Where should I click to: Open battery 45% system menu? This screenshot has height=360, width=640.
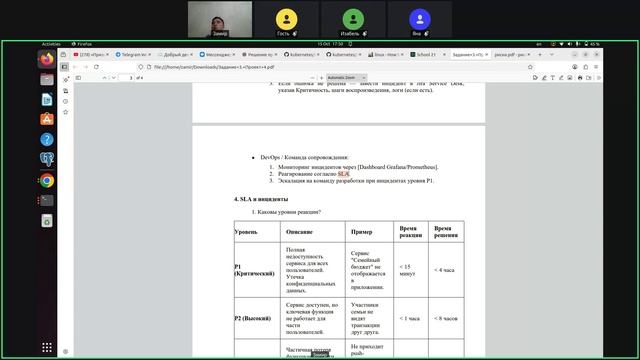(x=592, y=44)
